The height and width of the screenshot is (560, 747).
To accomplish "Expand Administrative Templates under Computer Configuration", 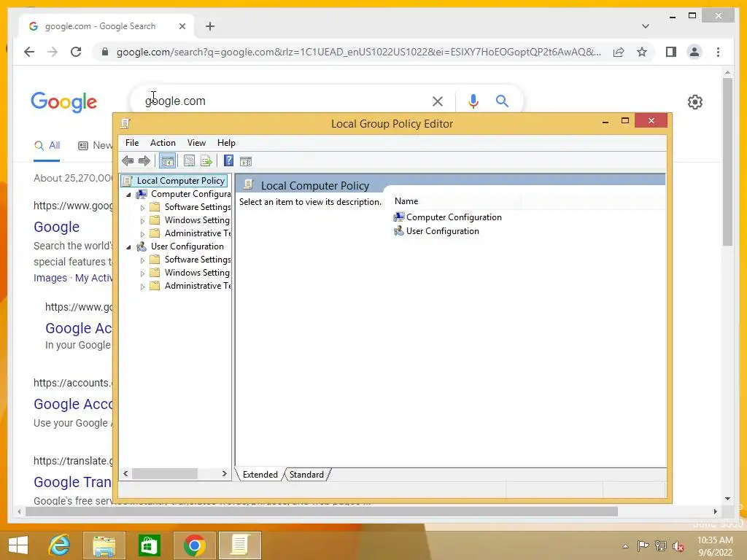I will [x=142, y=234].
